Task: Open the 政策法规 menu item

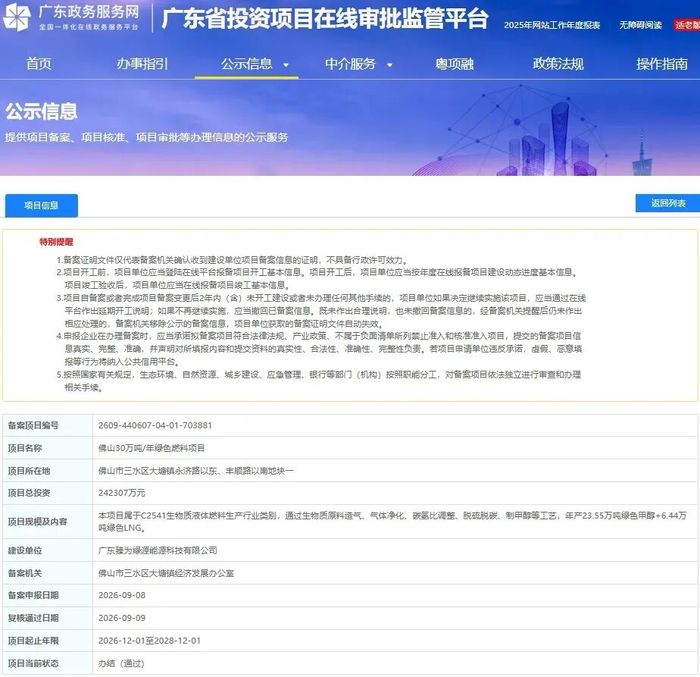Action: click(558, 64)
